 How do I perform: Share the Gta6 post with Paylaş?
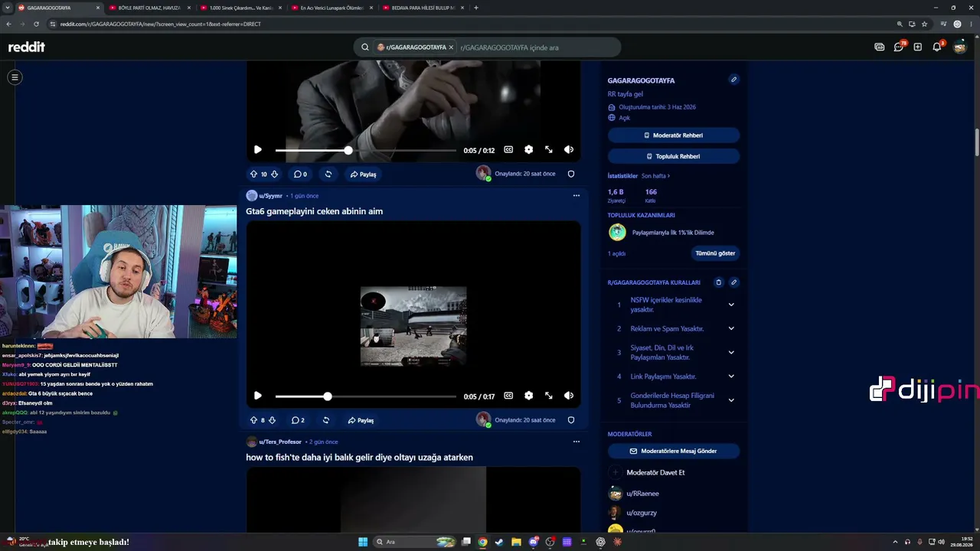click(x=361, y=420)
